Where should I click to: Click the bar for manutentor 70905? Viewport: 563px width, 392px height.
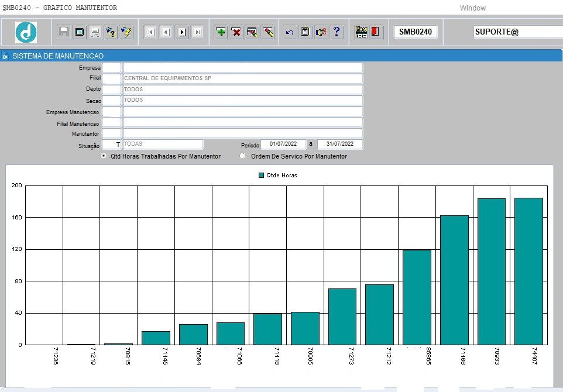pyautogui.click(x=305, y=328)
